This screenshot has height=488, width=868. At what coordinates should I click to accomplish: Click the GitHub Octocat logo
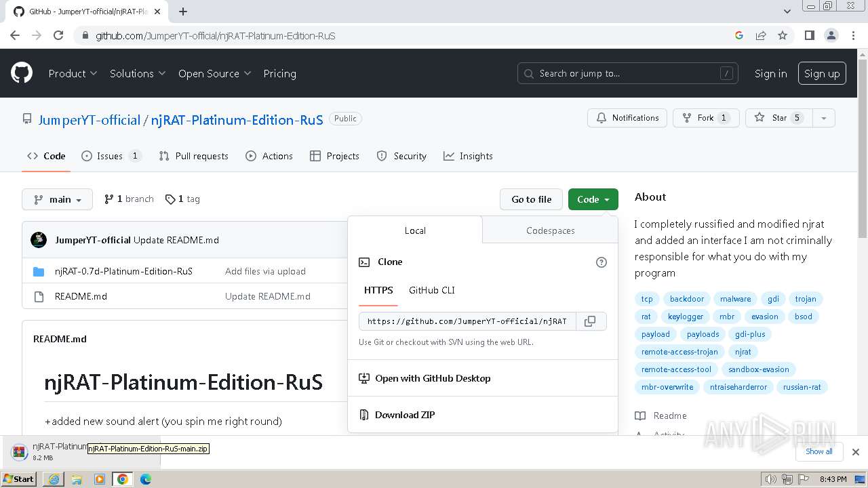pos(22,73)
